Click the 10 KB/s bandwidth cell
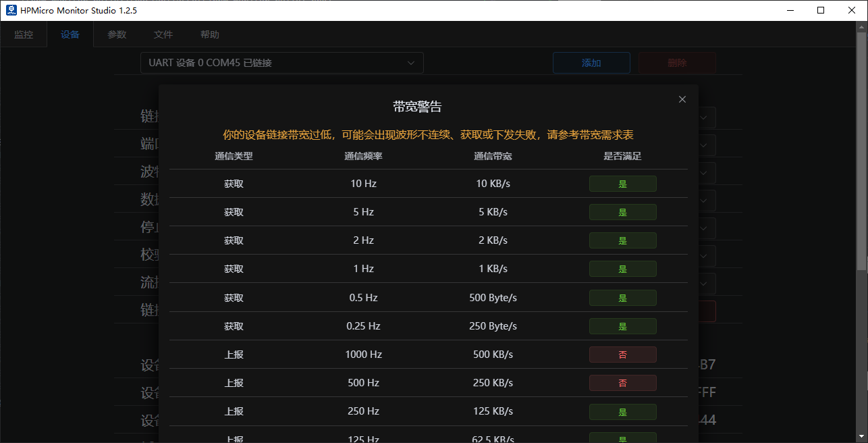 point(493,184)
